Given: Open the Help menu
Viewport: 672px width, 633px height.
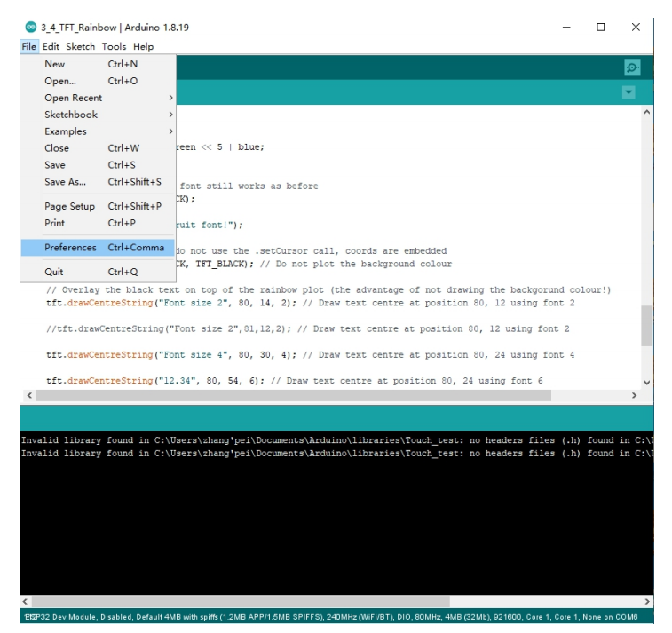Looking at the screenshot, I should [x=144, y=46].
